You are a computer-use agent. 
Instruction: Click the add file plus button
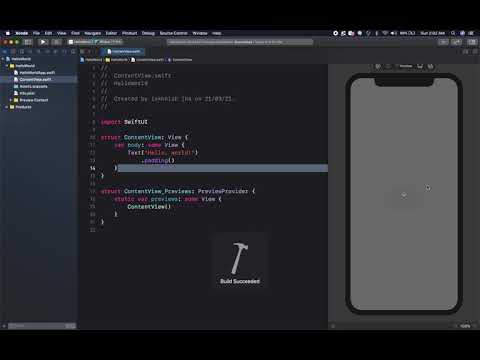click(4, 326)
